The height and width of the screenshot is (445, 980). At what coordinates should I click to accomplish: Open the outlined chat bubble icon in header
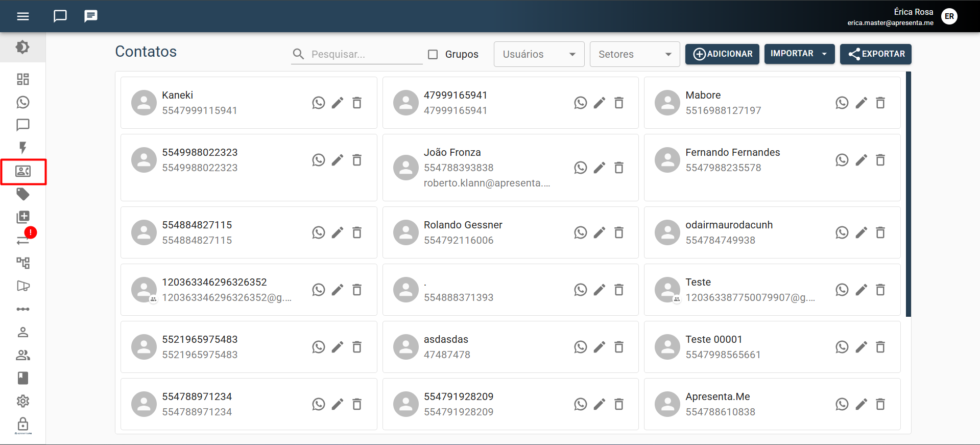pyautogui.click(x=60, y=16)
